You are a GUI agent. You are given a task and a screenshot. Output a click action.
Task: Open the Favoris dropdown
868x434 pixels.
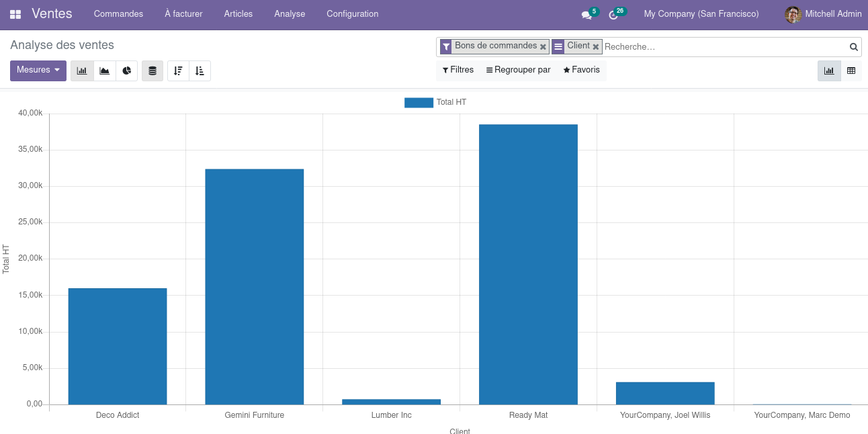581,70
